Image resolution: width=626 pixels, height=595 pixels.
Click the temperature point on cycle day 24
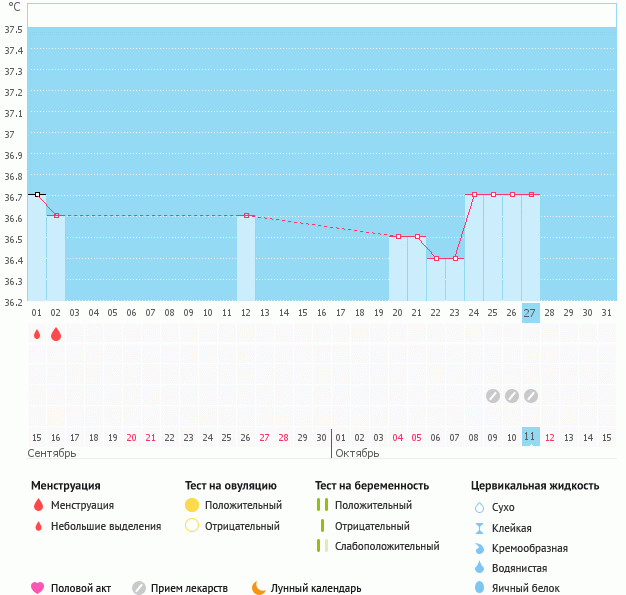pyautogui.click(x=474, y=194)
